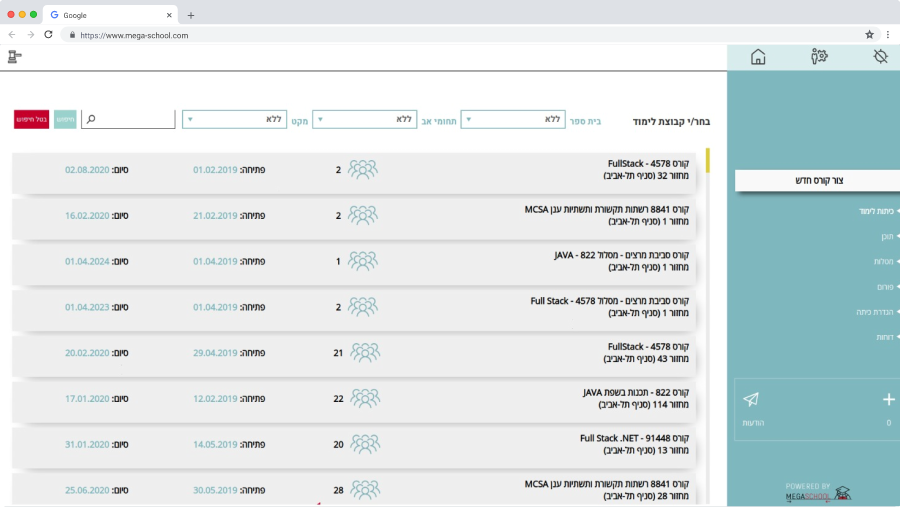Click start date 14.05.2019

215,445
